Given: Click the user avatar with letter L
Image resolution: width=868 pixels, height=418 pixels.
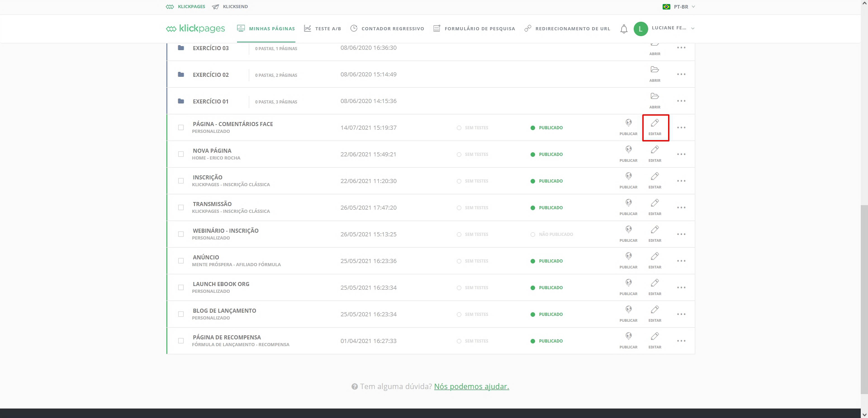Looking at the screenshot, I should [x=640, y=29].
